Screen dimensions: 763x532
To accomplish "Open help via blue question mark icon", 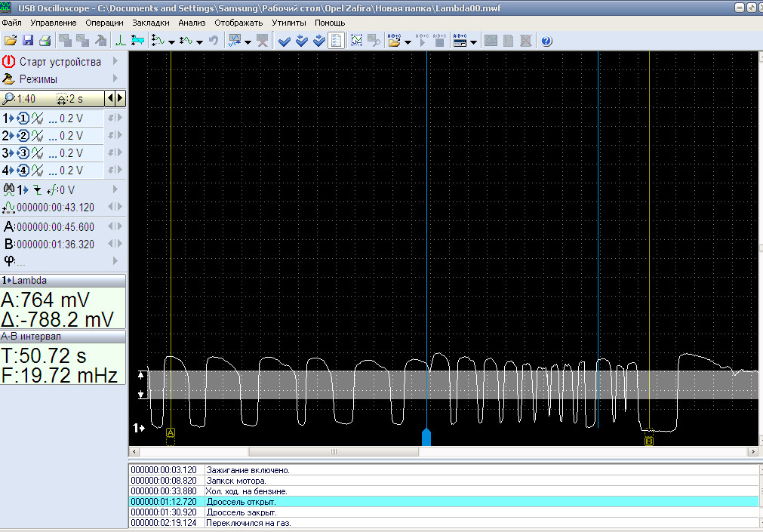I will click(x=546, y=41).
